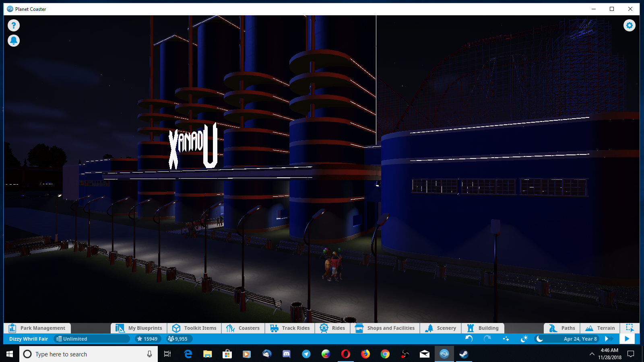This screenshot has height=362, width=644.
Task: Toggle the day/night cycle icon
Action: click(524, 339)
